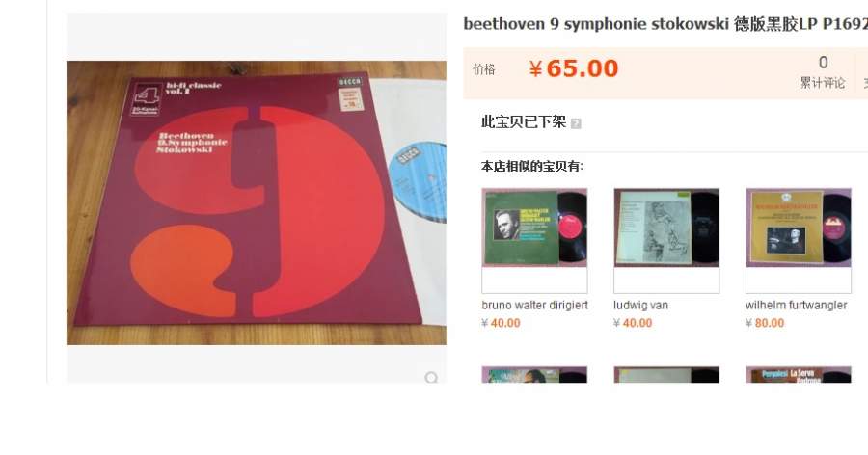Viewport: 868px width, 455px height.
Task: Click the ¥40.00 price under ludwig van
Action: click(633, 323)
